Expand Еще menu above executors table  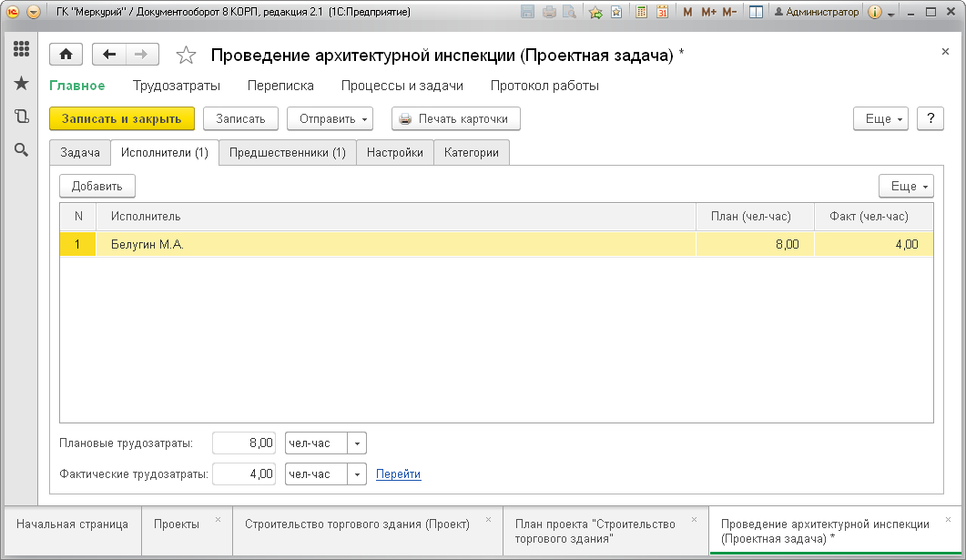point(906,186)
